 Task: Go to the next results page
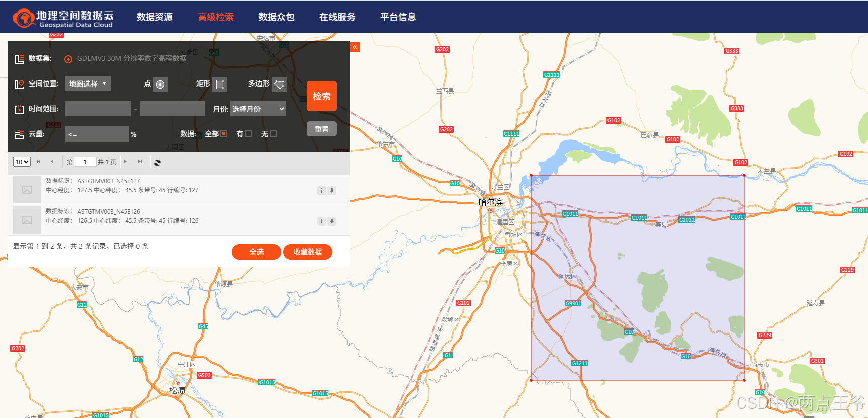click(125, 162)
